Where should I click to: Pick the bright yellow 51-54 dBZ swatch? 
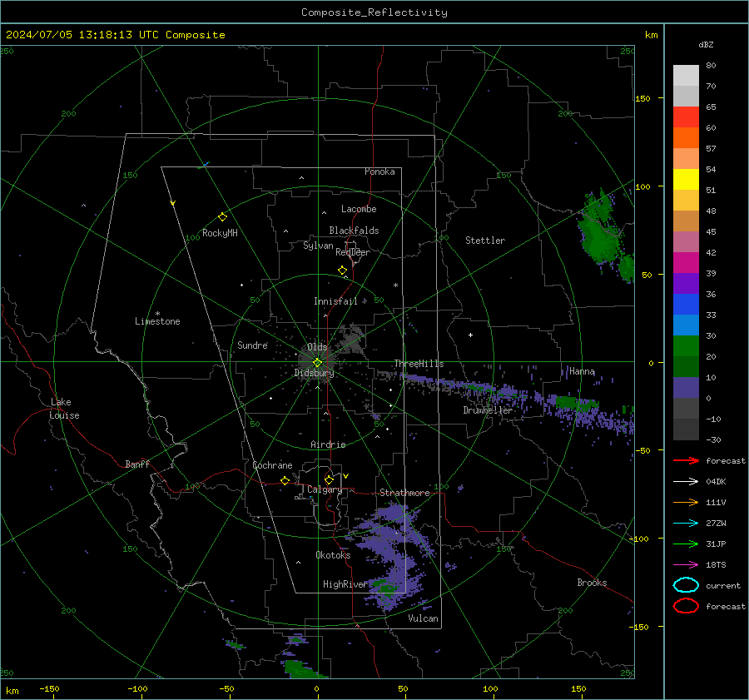pos(686,179)
